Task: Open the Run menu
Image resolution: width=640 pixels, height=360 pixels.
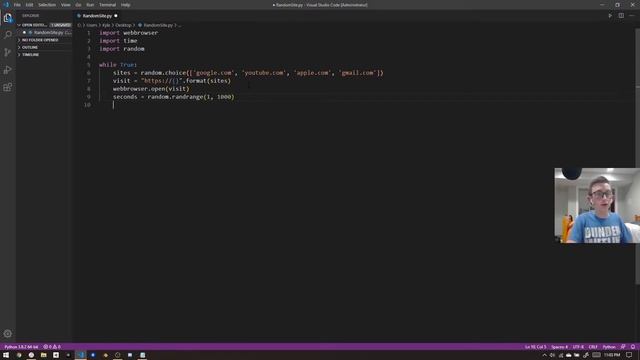Action: pos(90,5)
